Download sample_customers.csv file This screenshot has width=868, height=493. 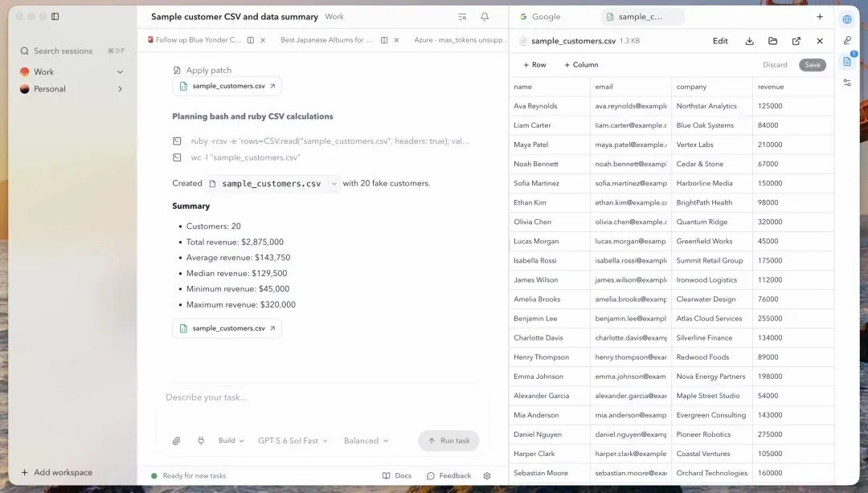750,41
